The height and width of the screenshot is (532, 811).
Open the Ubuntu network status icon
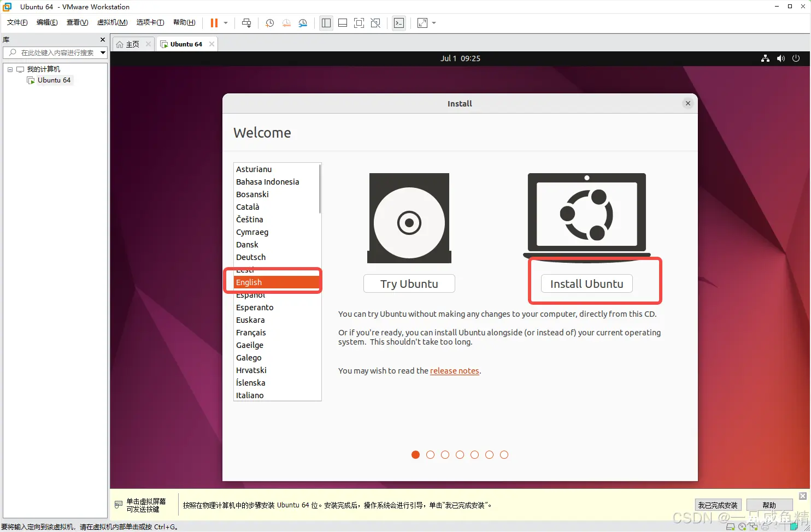coord(765,58)
